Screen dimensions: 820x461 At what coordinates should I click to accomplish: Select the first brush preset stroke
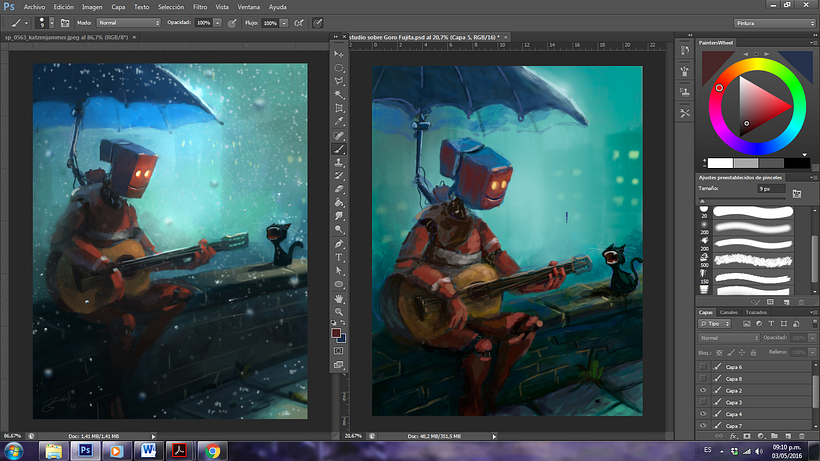(753, 212)
